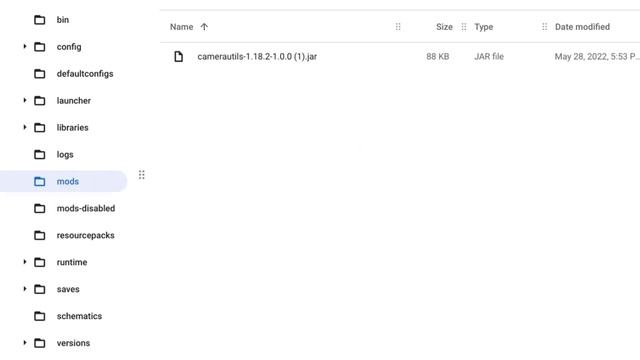Click the bin folder icon
Image resolution: width=640 pixels, height=360 pixels.
[x=40, y=20]
